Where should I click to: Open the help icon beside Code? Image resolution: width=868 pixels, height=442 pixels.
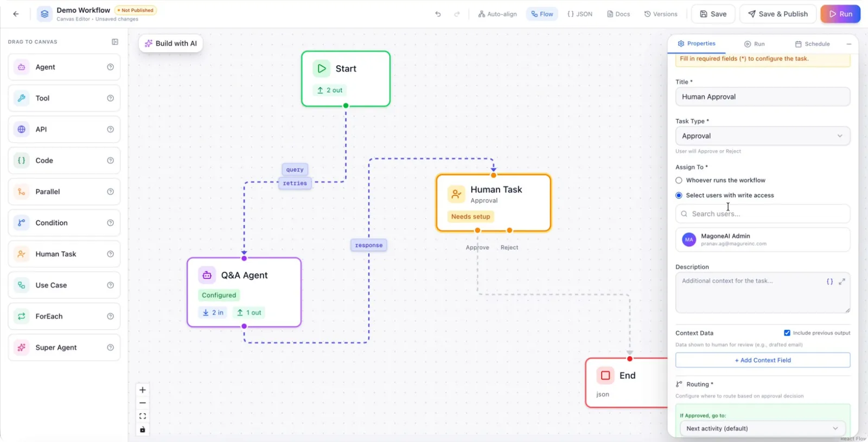tap(111, 161)
